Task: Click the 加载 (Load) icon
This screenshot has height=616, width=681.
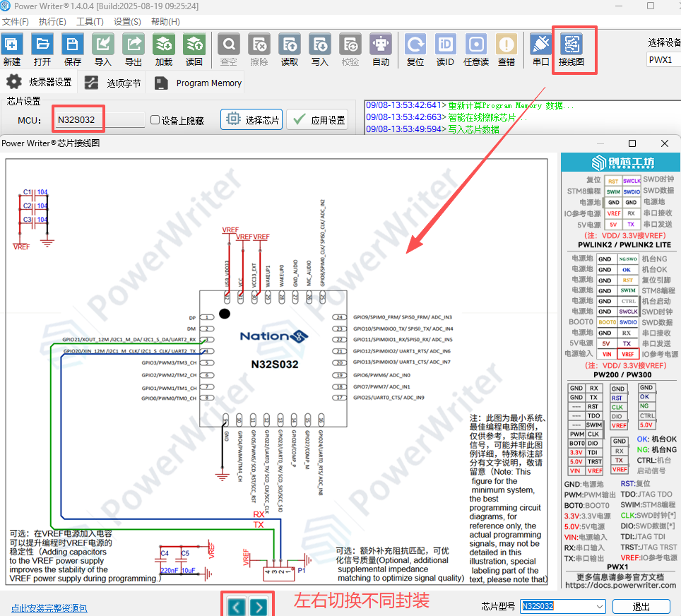Action: pyautogui.click(x=164, y=49)
